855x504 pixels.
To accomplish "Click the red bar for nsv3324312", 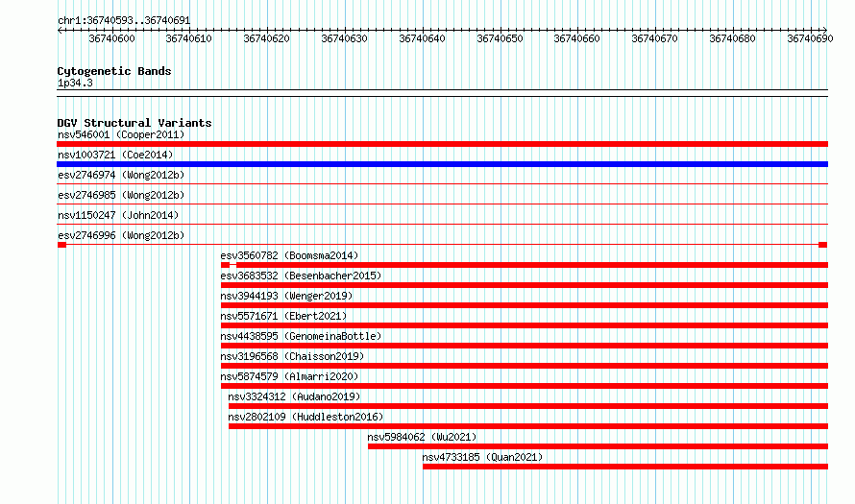I will (528, 406).
